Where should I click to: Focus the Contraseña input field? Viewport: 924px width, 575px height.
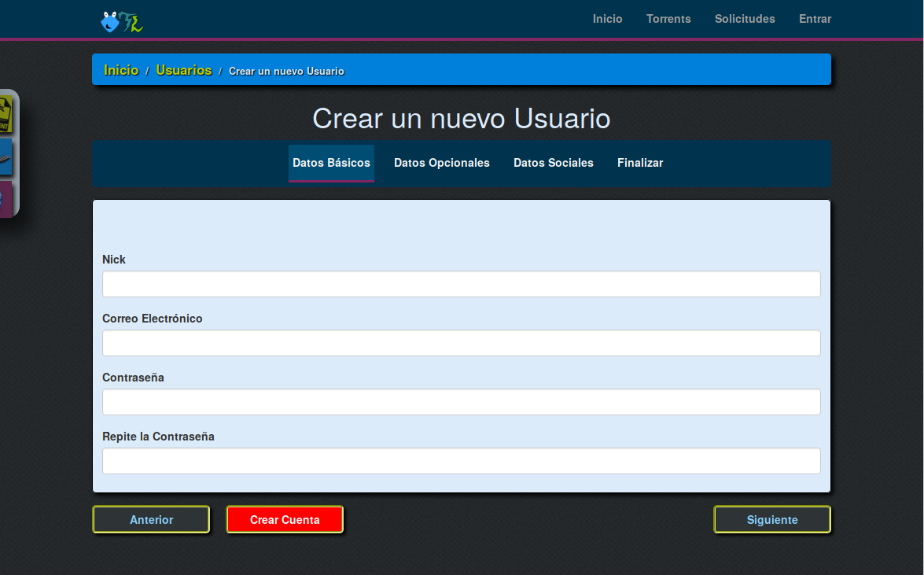tap(462, 402)
